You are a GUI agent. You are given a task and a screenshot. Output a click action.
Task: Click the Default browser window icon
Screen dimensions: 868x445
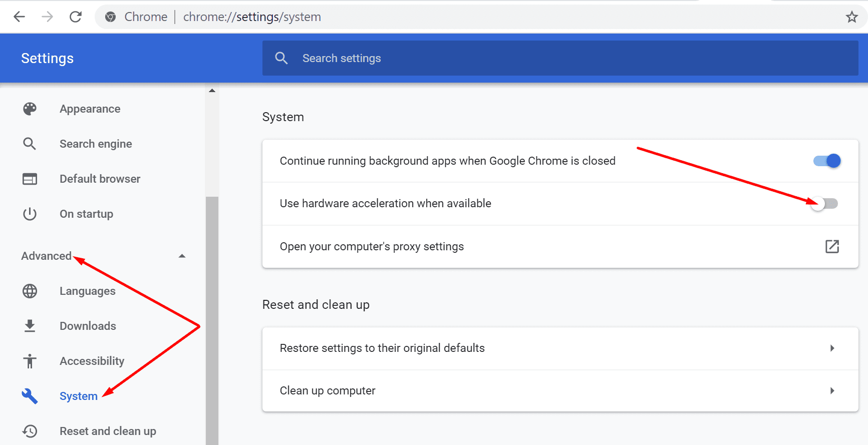(30, 179)
